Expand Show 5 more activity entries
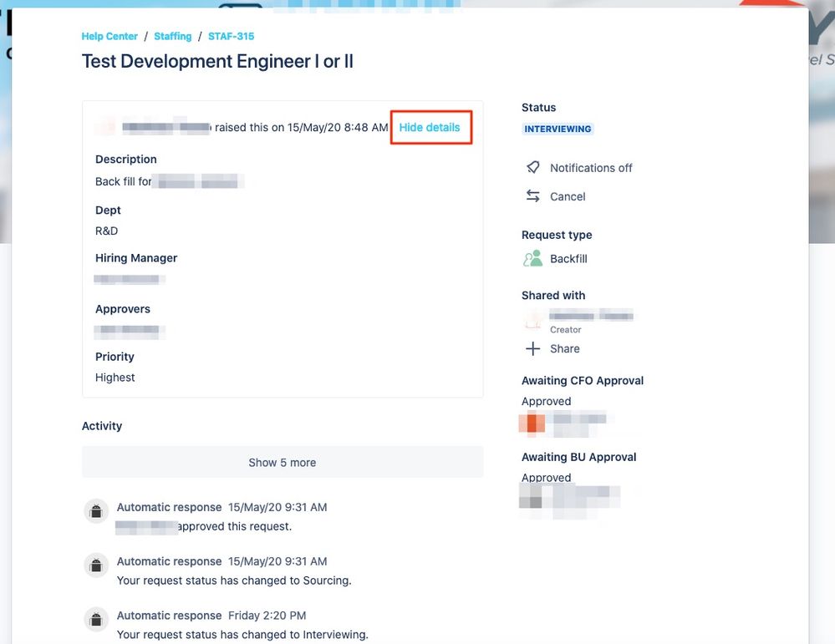The image size is (835, 644). 283,462
